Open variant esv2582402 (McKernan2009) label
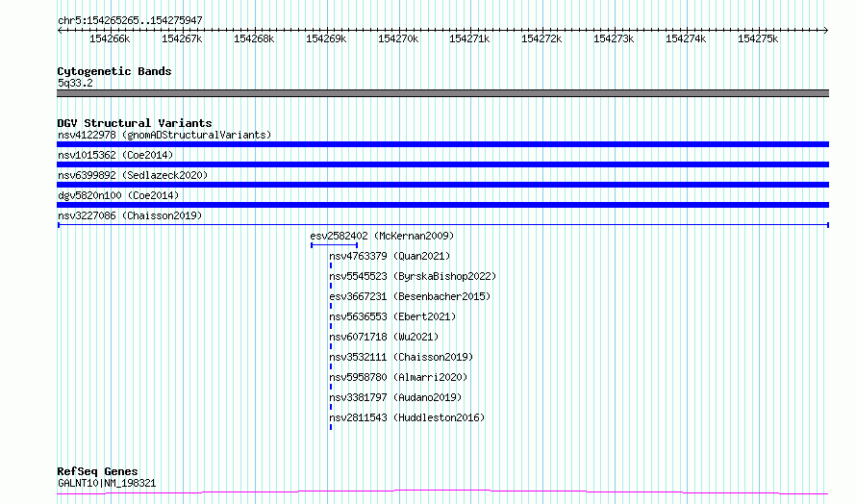856x504 pixels. coord(382,236)
